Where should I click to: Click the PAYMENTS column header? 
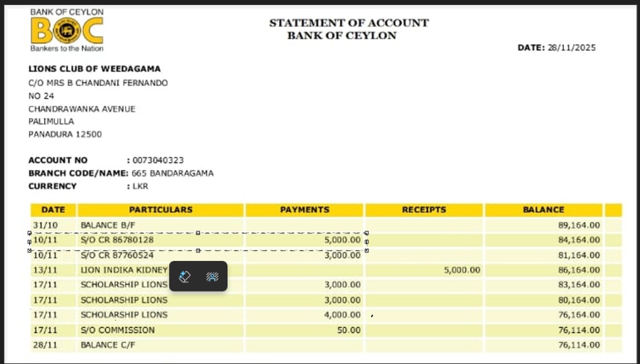pyautogui.click(x=304, y=210)
